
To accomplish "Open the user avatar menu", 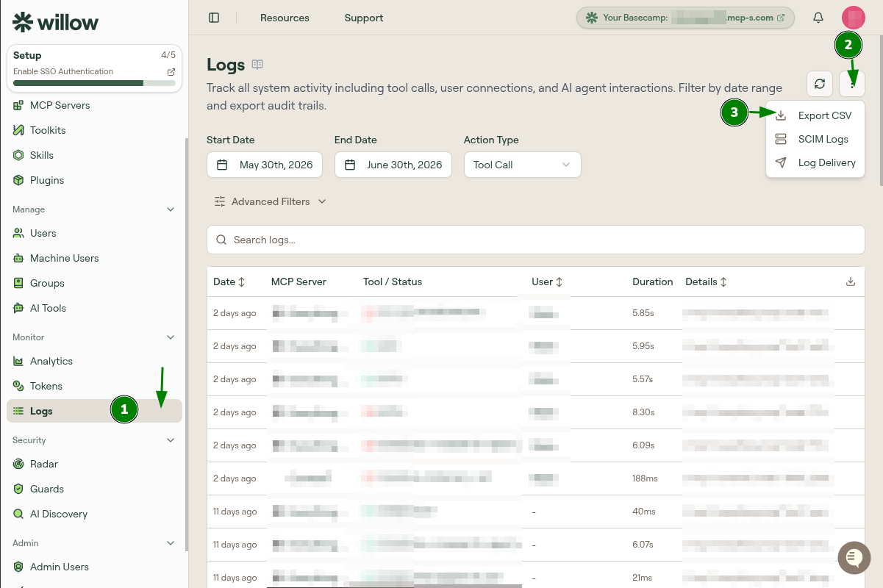I will coord(853,18).
